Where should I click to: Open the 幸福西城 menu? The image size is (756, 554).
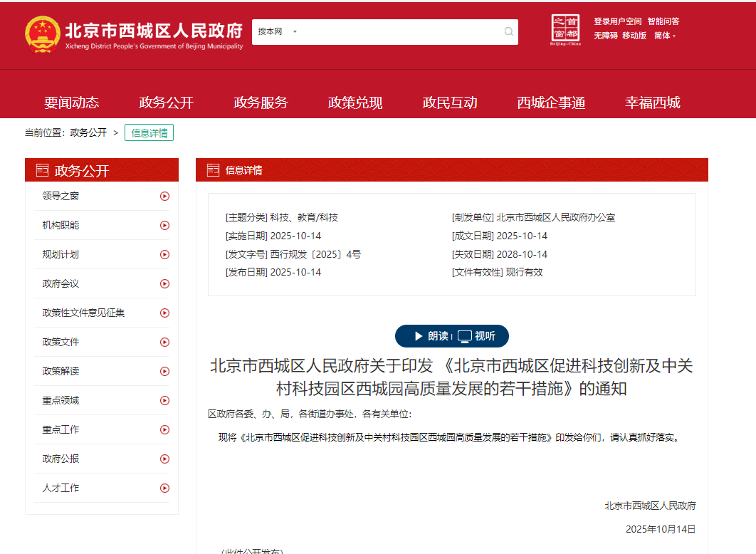click(651, 102)
